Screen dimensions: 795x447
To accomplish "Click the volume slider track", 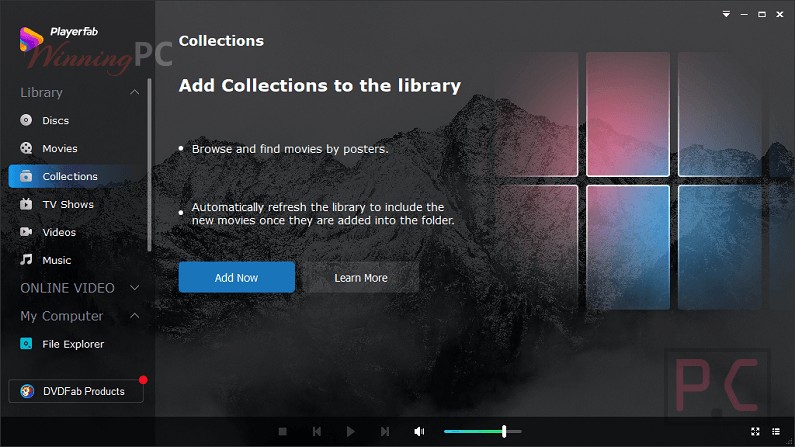I will click(x=482, y=431).
